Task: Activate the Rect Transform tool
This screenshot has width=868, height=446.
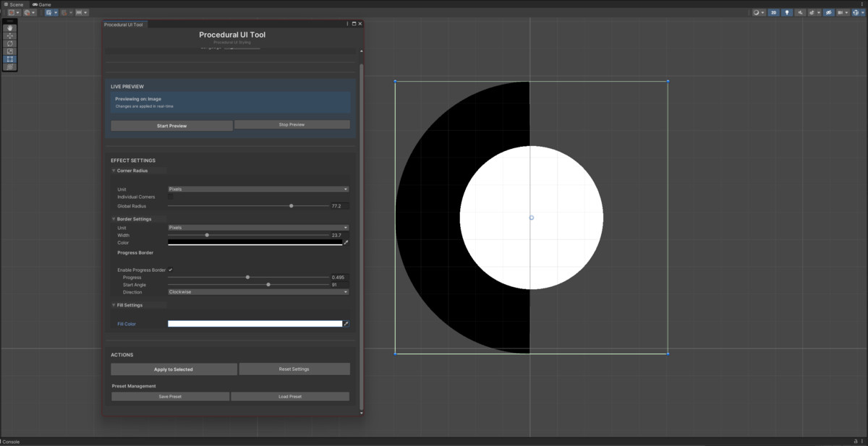Action: click(9, 59)
